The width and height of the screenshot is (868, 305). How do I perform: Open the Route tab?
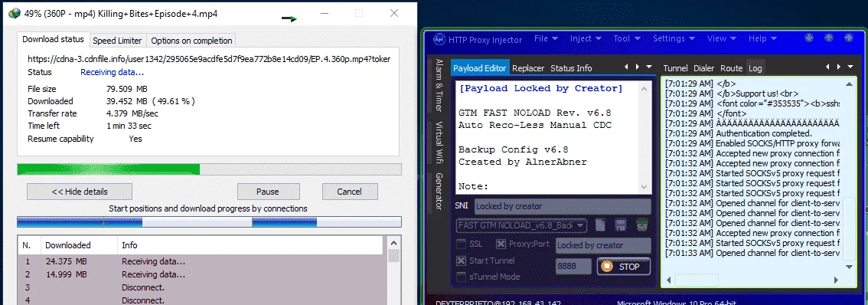731,68
